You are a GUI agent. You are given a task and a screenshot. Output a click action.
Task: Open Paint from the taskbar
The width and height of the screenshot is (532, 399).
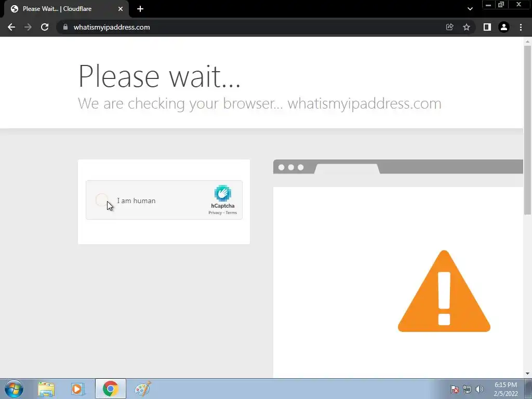[x=143, y=389]
